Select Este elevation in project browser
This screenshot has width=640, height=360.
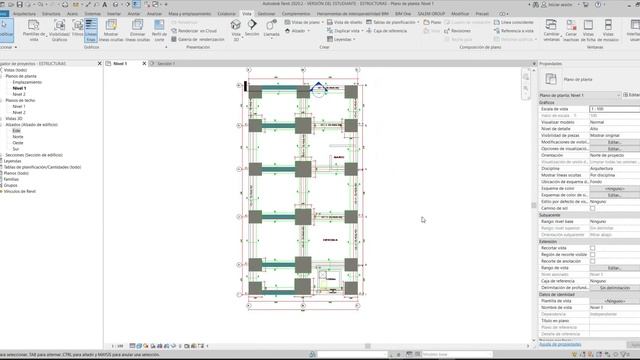coord(16,131)
